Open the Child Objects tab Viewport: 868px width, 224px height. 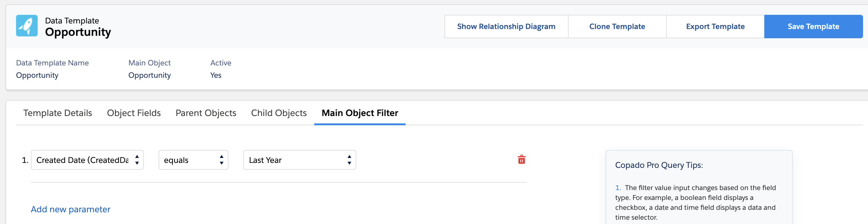(x=279, y=113)
